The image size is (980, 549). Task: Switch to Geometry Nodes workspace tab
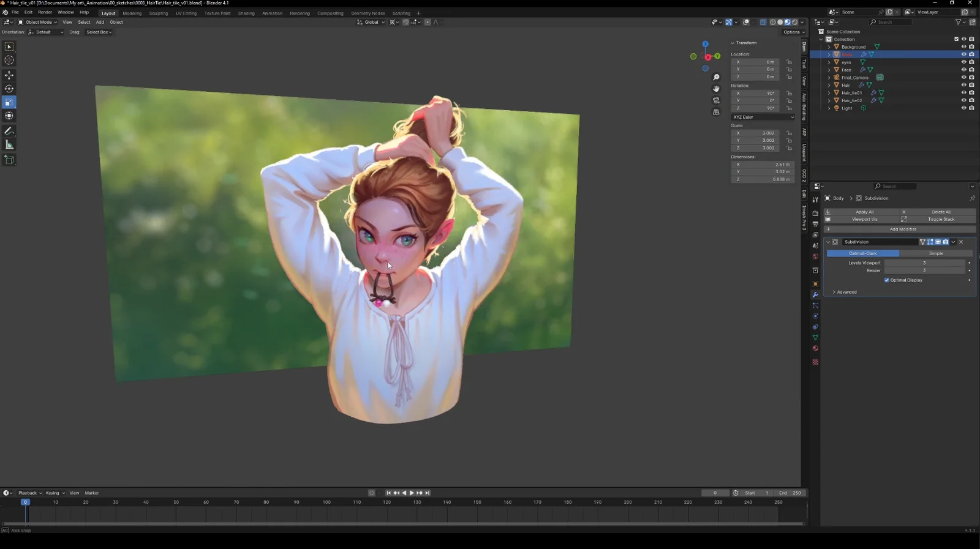[368, 13]
